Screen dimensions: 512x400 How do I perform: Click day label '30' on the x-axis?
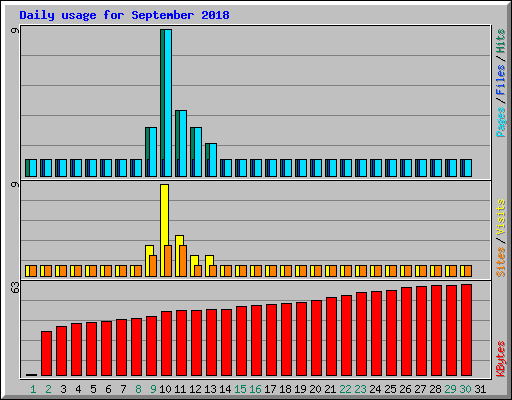point(465,389)
